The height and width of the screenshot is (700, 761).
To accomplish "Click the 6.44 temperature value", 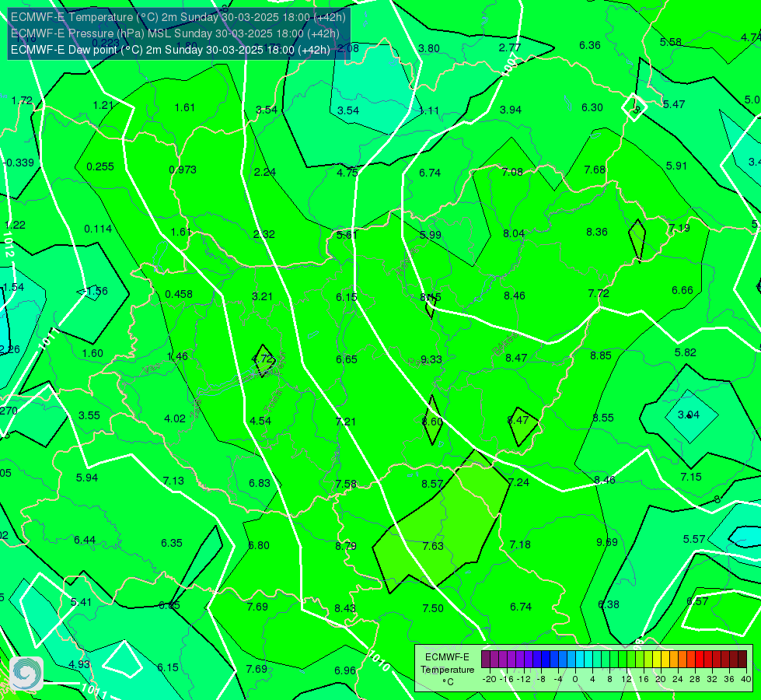I will pyautogui.click(x=85, y=541).
